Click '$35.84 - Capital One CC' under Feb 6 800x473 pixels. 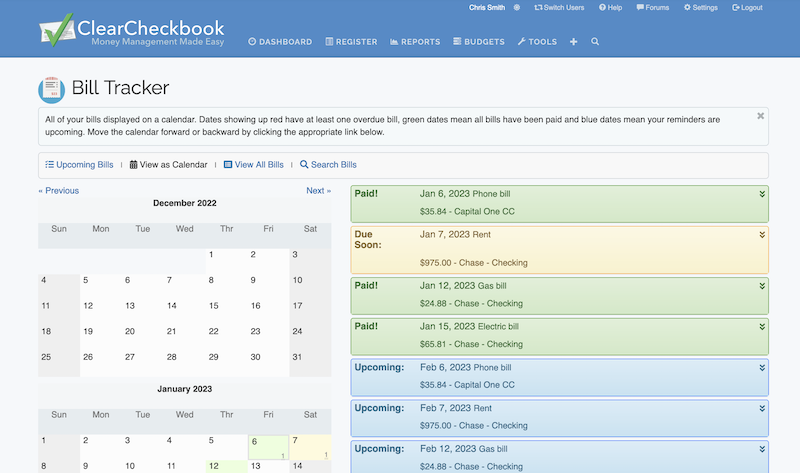(467, 385)
